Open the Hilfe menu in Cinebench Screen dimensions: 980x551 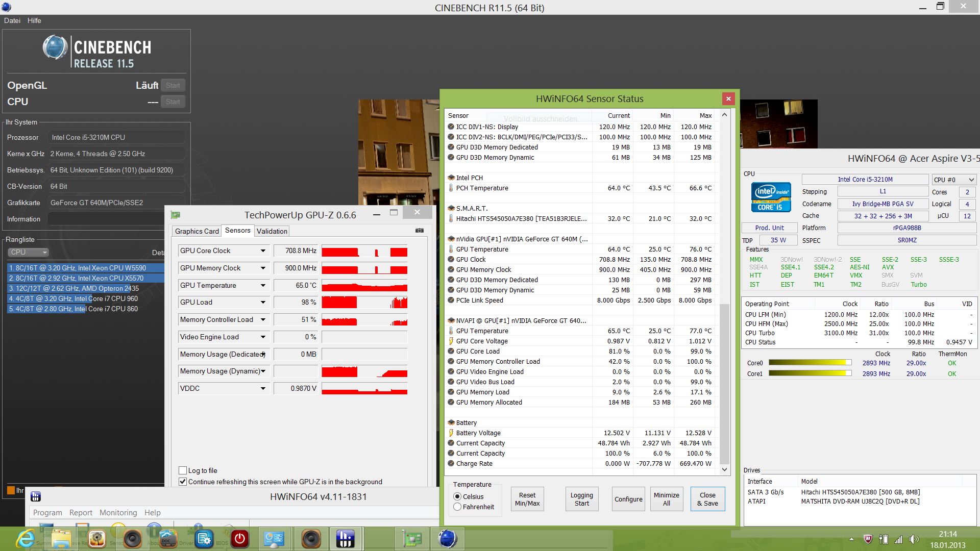34,20
